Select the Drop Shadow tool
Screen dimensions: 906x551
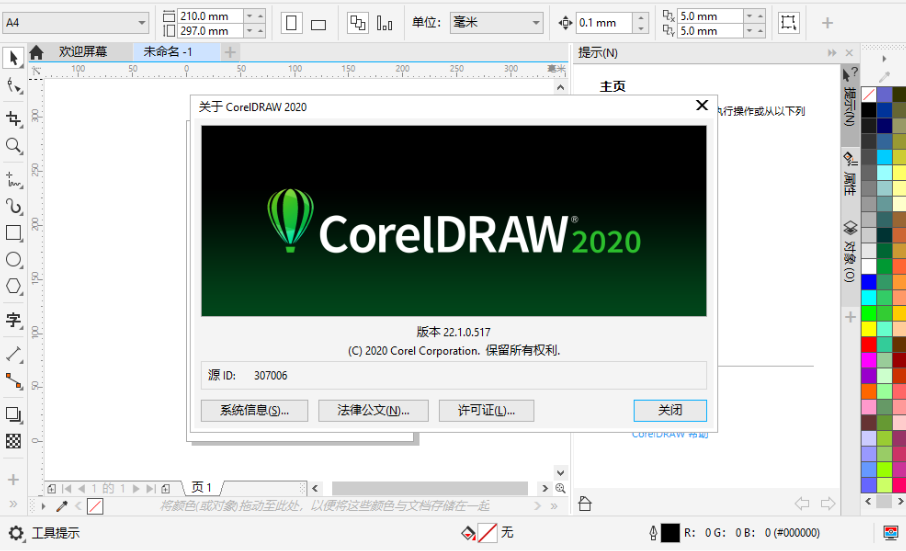pos(13,414)
